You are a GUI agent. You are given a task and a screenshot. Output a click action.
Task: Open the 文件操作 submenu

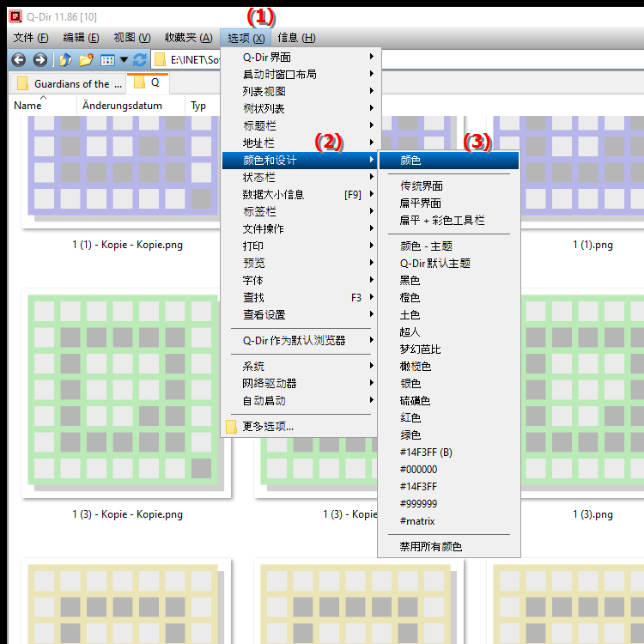(299, 228)
